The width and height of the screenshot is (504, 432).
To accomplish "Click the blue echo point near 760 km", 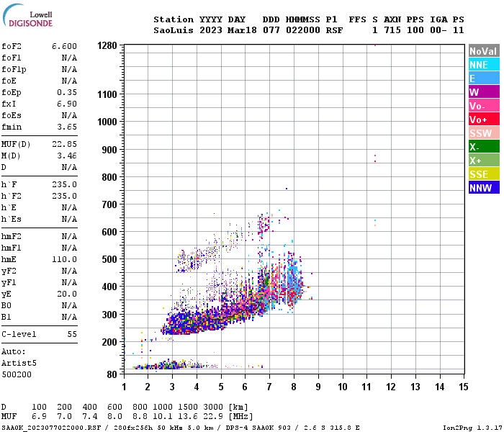I will (287, 189).
